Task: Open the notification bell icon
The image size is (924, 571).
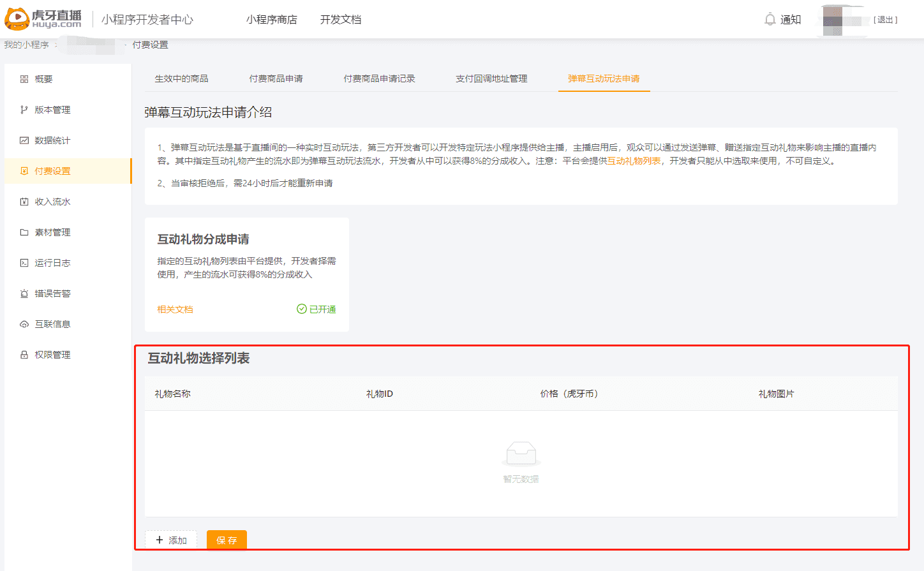Action: [770, 20]
